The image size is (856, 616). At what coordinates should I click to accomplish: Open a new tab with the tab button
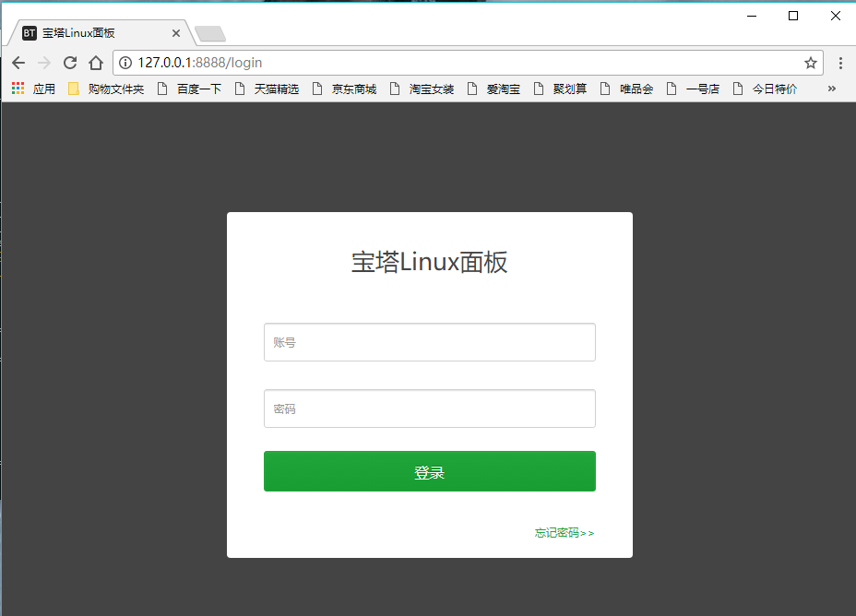click(x=210, y=34)
